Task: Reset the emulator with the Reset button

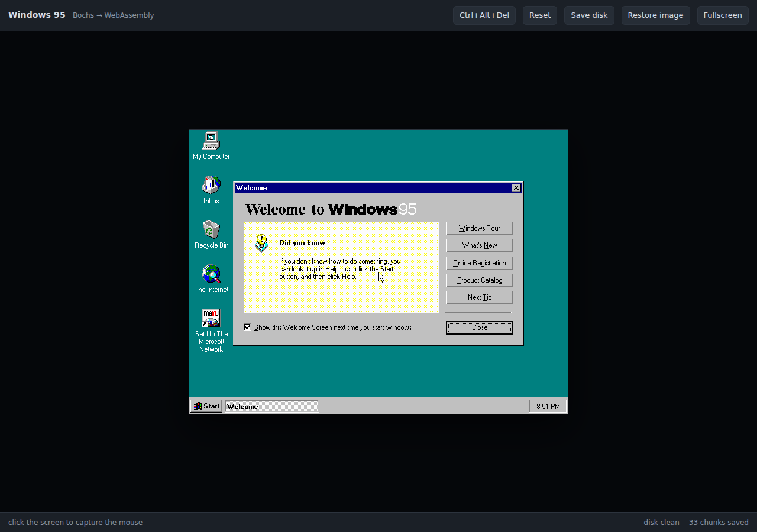Action: (540, 15)
